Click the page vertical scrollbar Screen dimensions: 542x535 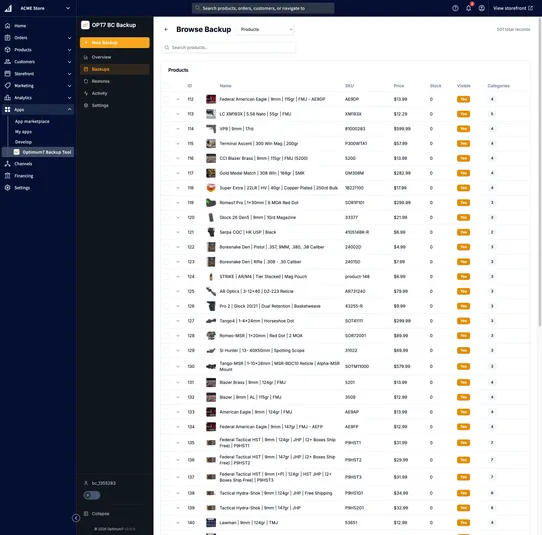[540, 173]
